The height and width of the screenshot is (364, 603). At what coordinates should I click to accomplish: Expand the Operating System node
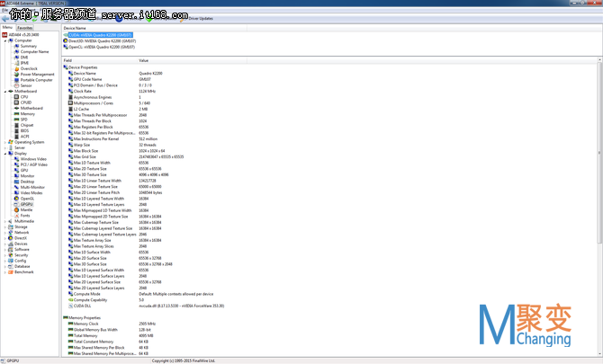coord(5,142)
